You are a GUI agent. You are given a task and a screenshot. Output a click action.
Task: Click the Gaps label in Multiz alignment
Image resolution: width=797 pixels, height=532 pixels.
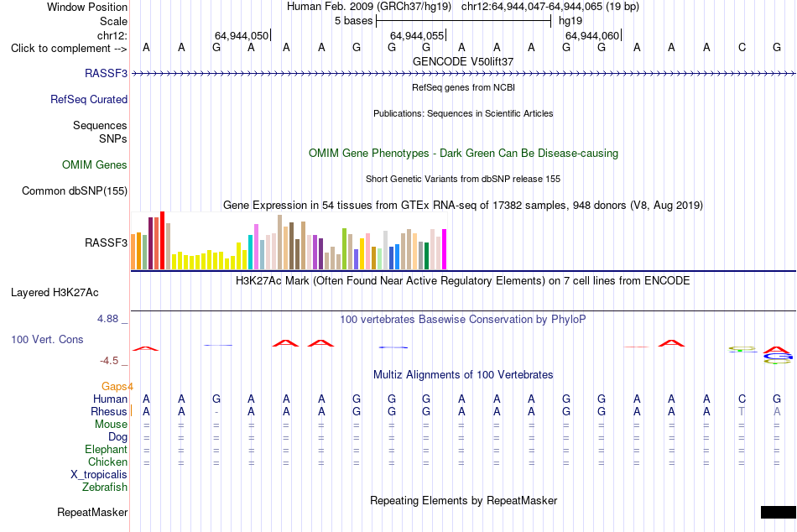click(117, 387)
